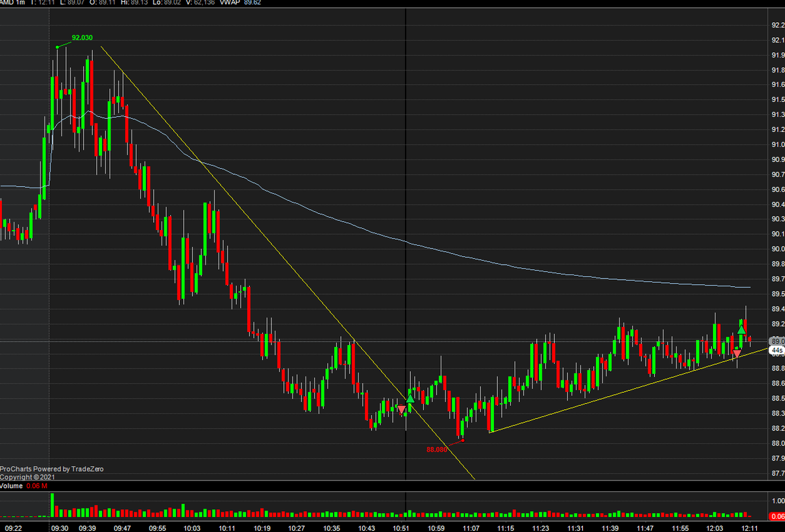
Task: Click the 10:19 time axis label
Action: coord(262,527)
